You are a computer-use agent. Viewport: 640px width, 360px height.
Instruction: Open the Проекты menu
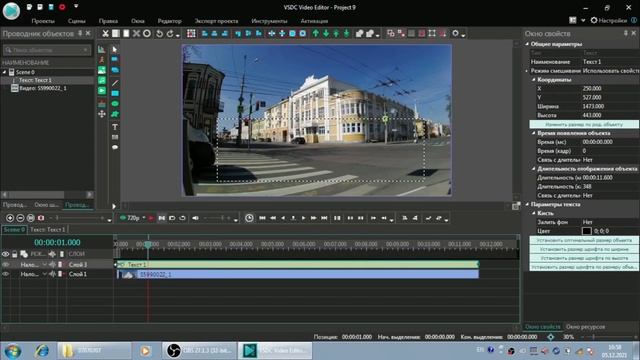43,21
